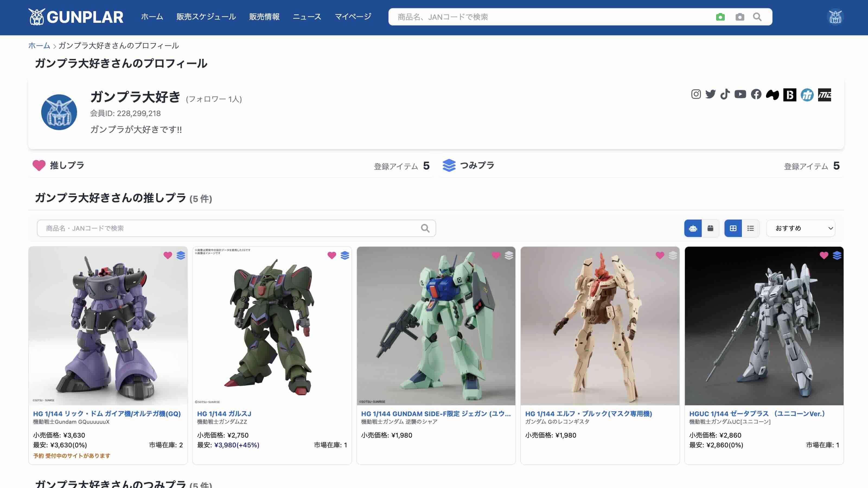Click the 会員ID: 228,299,218 text
The height and width of the screenshot is (488, 868).
pos(125,113)
